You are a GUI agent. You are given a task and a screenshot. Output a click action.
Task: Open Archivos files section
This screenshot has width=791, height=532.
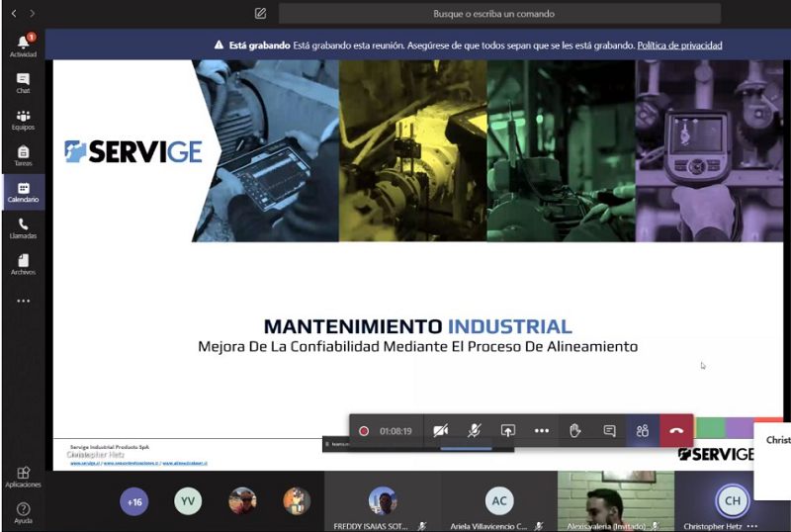tap(23, 264)
